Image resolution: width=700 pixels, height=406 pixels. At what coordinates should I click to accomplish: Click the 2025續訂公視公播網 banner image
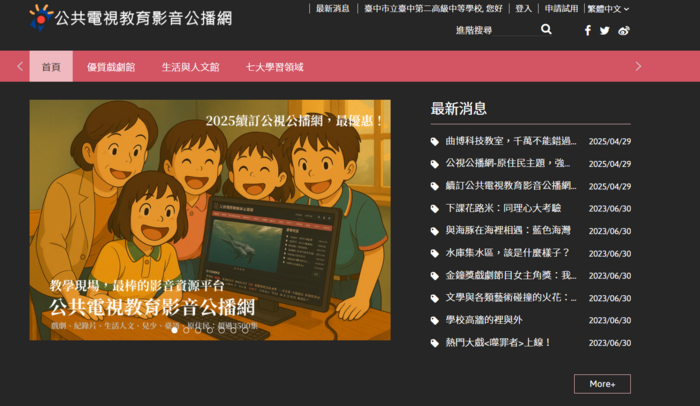[x=210, y=220]
